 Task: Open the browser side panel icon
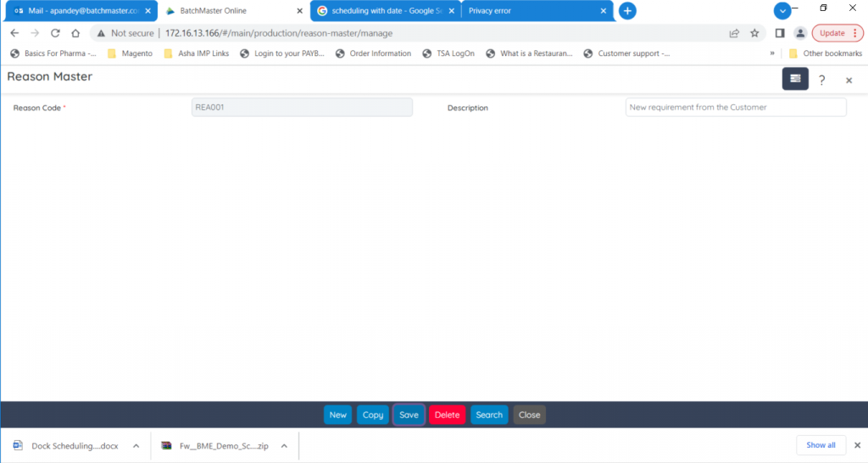coord(780,33)
